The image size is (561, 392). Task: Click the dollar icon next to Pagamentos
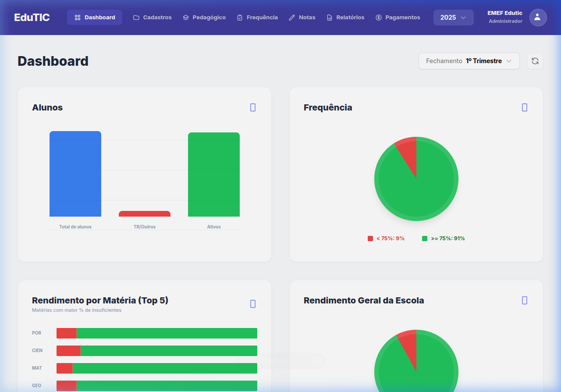click(379, 17)
